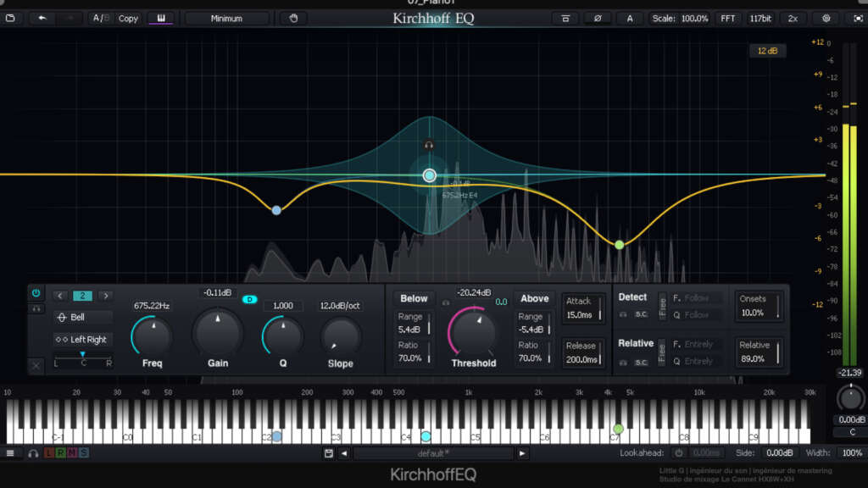The height and width of the screenshot is (488, 868).
Task: Toggle the R channel button
Action: point(60,453)
